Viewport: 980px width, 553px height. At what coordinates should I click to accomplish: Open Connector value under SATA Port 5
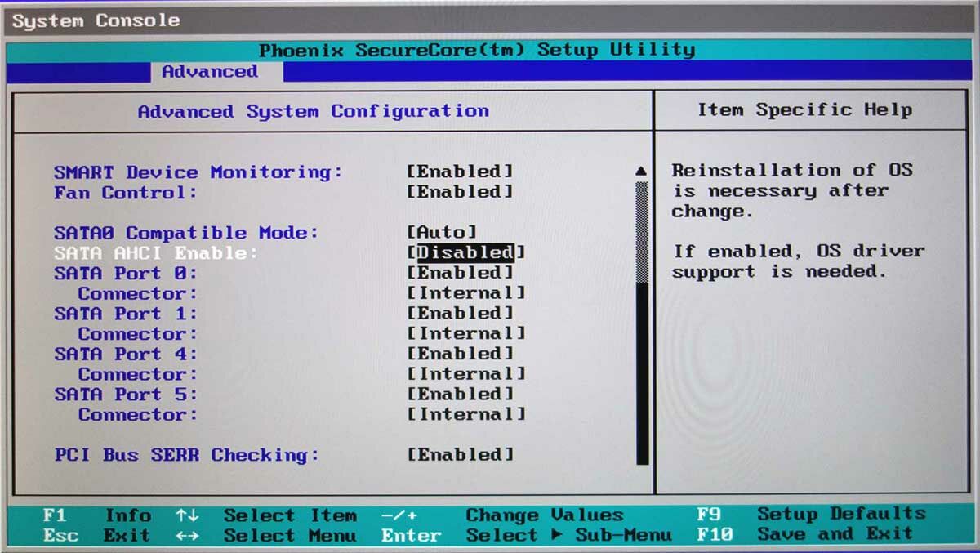pos(466,414)
